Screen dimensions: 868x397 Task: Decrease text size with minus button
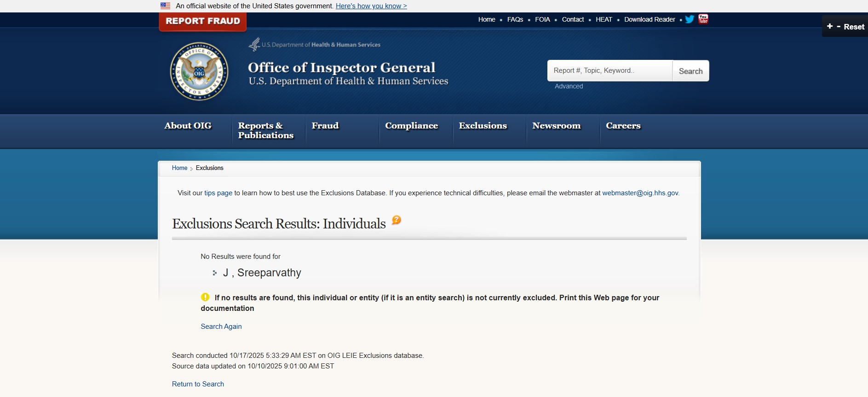click(839, 26)
